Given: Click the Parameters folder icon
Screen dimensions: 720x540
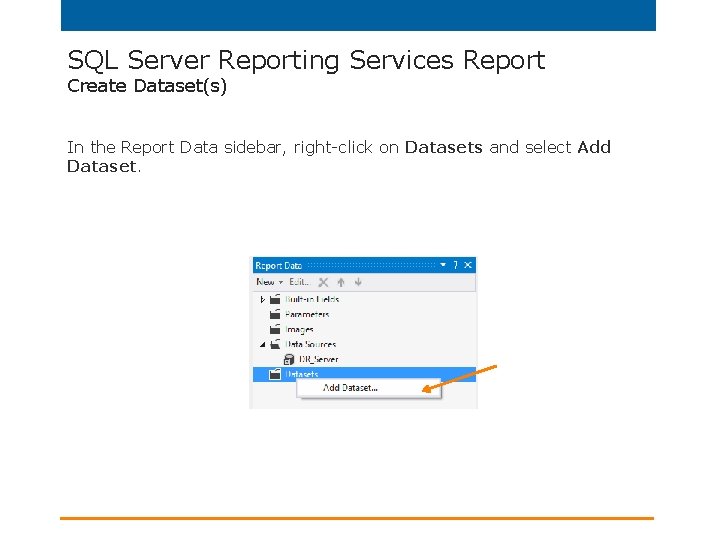Looking at the screenshot, I should click(275, 314).
